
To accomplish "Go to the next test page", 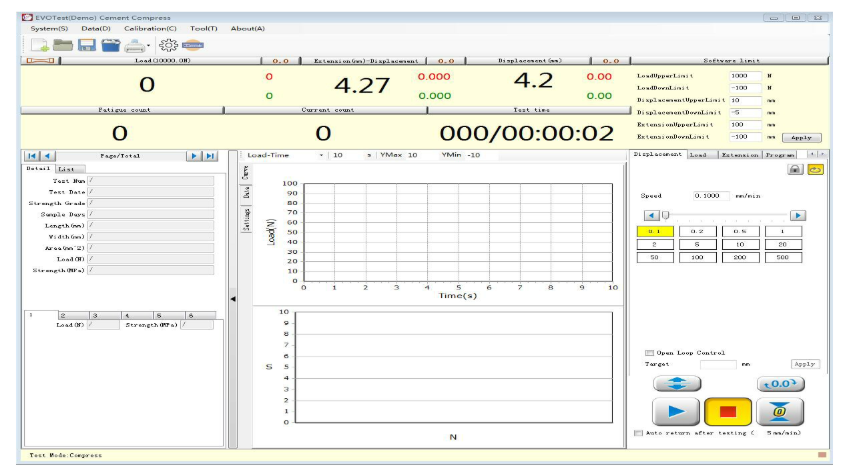I will coord(194,156).
